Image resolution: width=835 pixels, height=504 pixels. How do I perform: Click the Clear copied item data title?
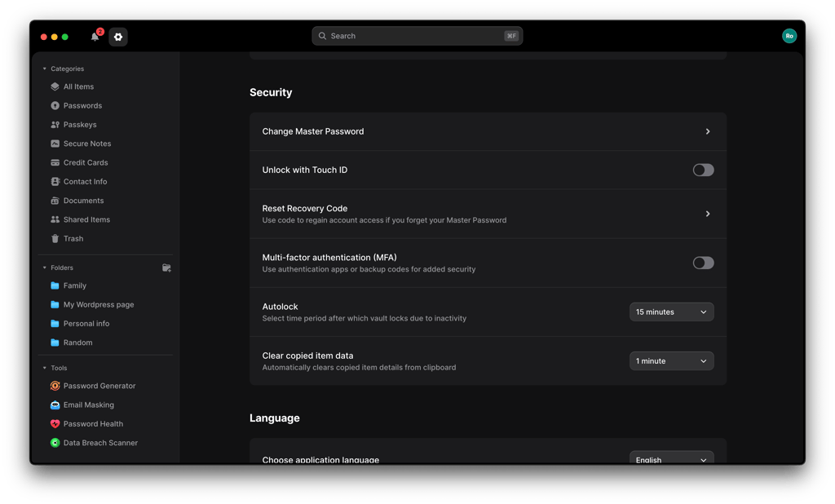[307, 356]
